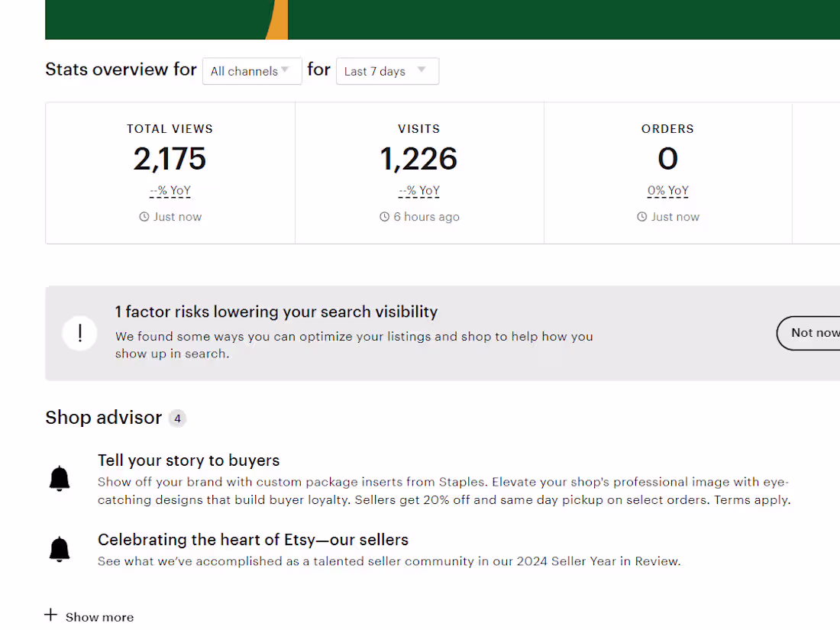Expand the Show more advisor items

(x=99, y=617)
